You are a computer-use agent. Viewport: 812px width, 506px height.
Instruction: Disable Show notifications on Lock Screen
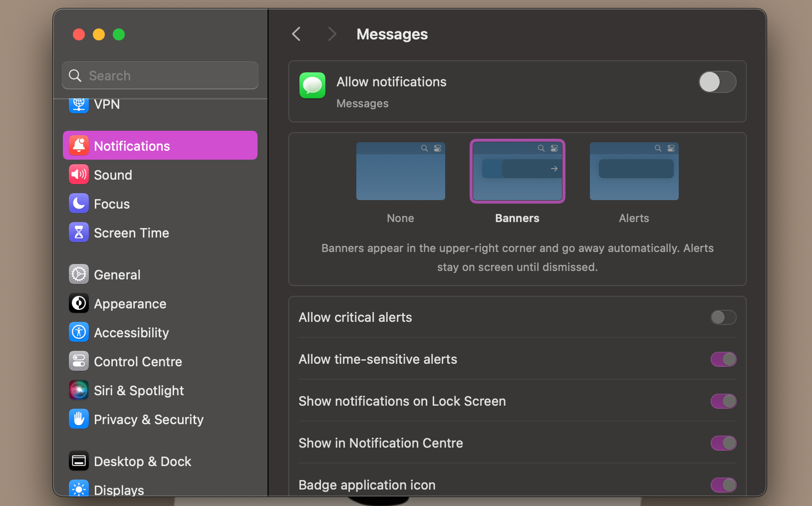723,401
